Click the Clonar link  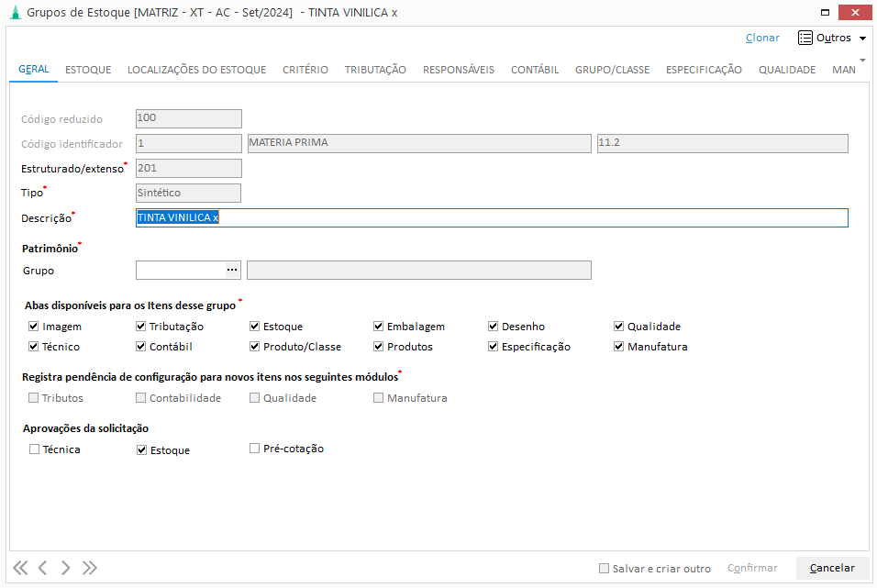pos(762,38)
